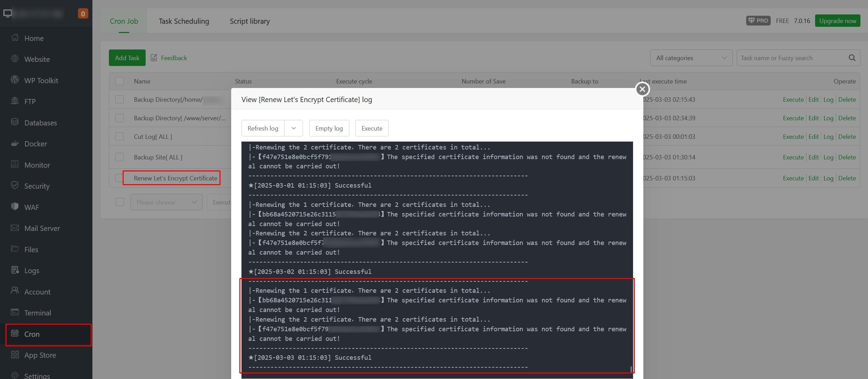Screen dimensions: 868x379
Task: Click the log panel vertical scrollbar
Action: pyautogui.click(x=631, y=369)
